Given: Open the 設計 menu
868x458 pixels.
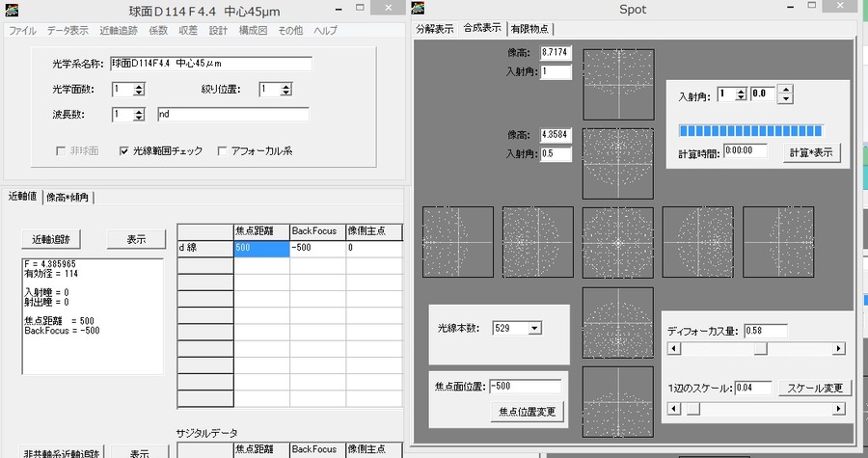Looking at the screenshot, I should tap(218, 31).
